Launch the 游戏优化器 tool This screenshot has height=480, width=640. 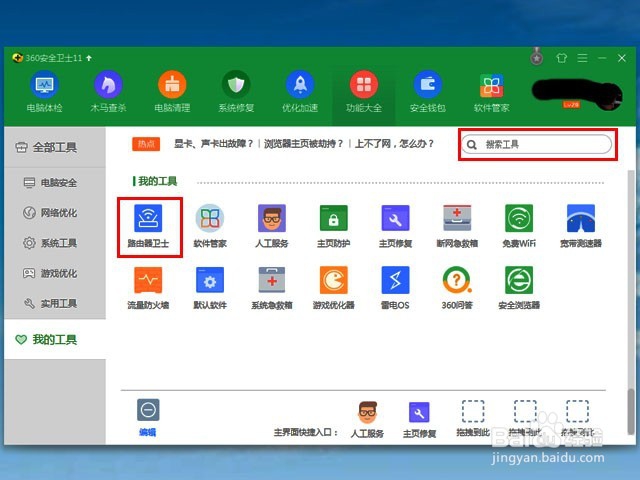tap(333, 288)
